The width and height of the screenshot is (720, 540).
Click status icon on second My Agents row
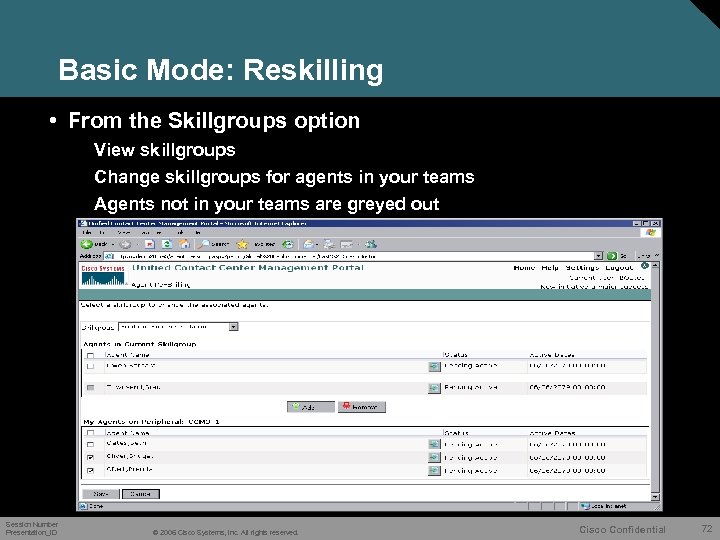(434, 457)
